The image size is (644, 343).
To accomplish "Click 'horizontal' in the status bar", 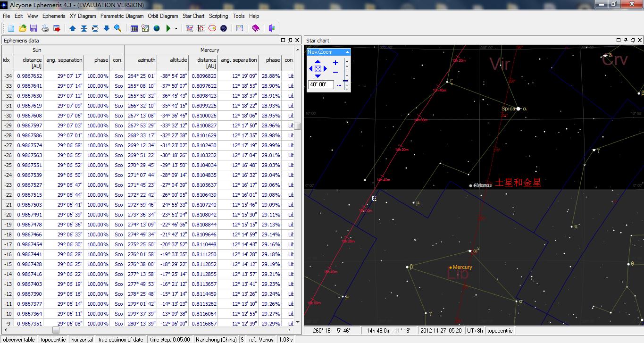I will (82, 339).
